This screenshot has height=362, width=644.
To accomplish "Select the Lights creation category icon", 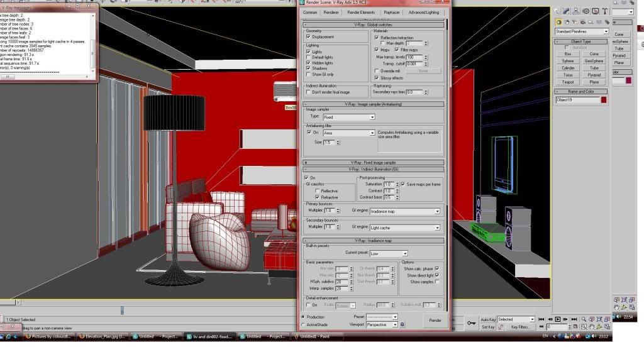I will pyautogui.click(x=575, y=21).
